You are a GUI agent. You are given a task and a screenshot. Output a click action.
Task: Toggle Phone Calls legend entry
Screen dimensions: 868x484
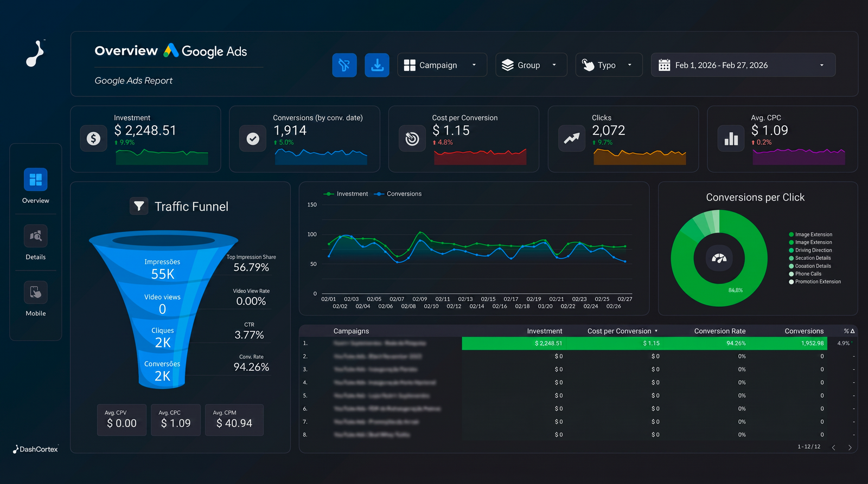click(x=805, y=274)
